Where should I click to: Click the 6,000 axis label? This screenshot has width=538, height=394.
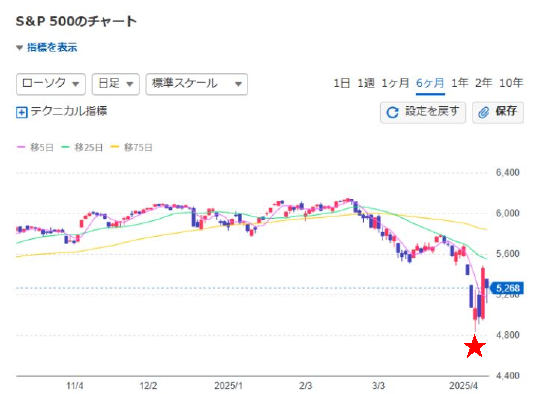coord(508,213)
